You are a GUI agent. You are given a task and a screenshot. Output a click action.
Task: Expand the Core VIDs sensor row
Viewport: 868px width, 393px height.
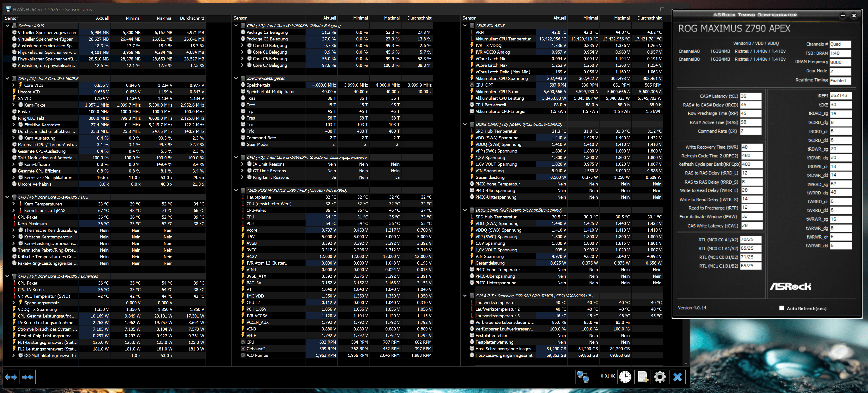pos(14,85)
